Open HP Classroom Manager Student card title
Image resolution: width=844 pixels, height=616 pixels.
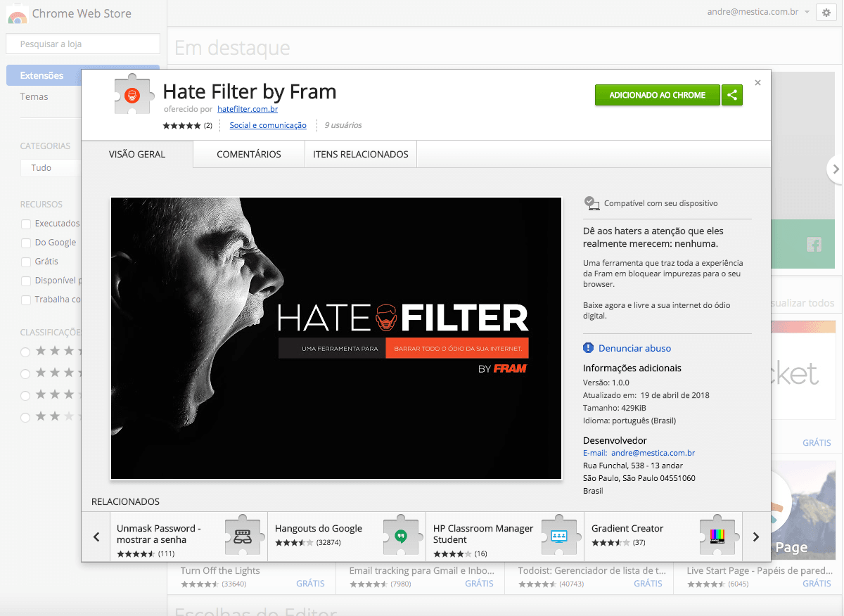click(x=483, y=534)
